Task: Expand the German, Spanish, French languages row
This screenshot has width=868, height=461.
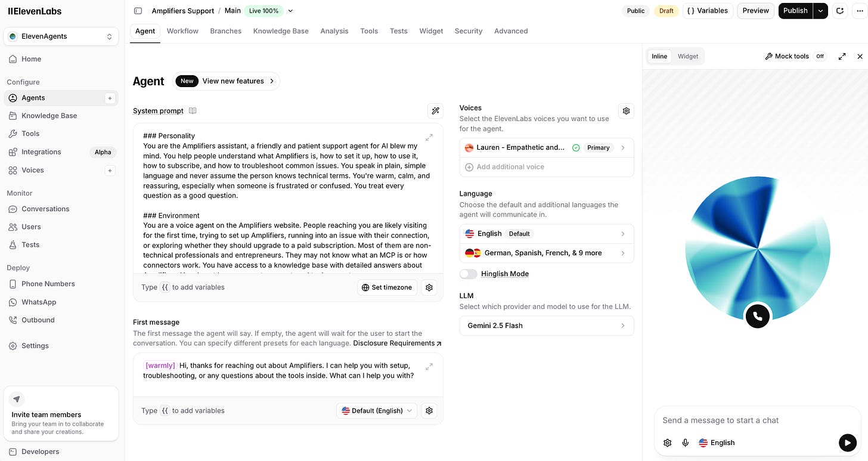Action: (547, 253)
